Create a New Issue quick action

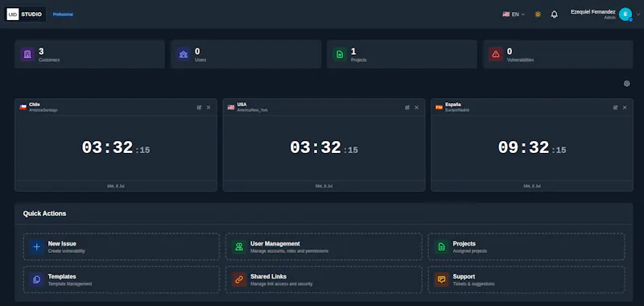pyautogui.click(x=122, y=246)
